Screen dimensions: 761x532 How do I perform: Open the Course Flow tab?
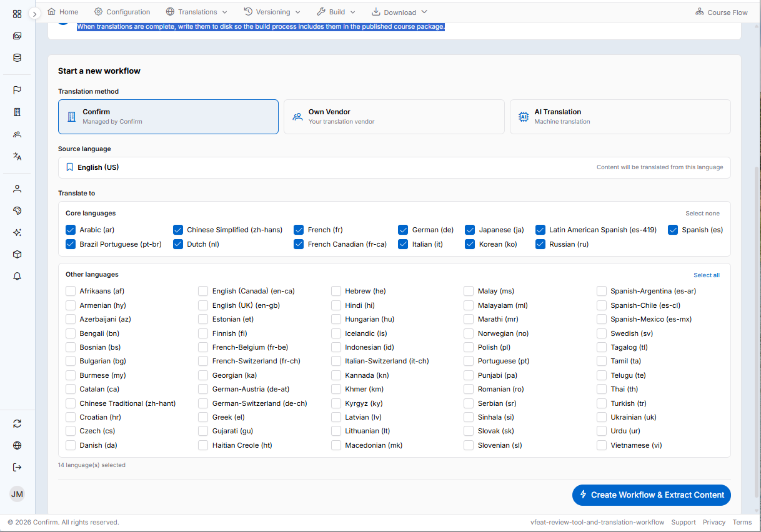click(722, 12)
